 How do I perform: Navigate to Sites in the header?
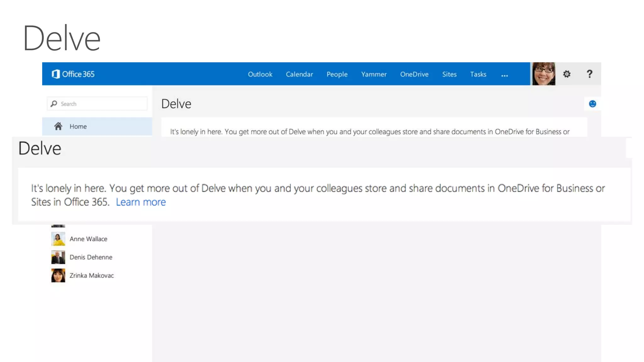pyautogui.click(x=449, y=74)
